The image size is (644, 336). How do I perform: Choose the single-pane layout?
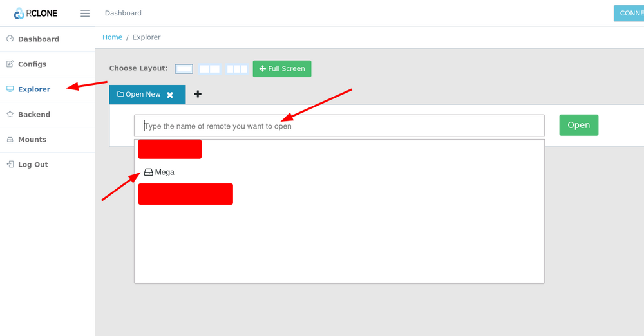point(184,69)
